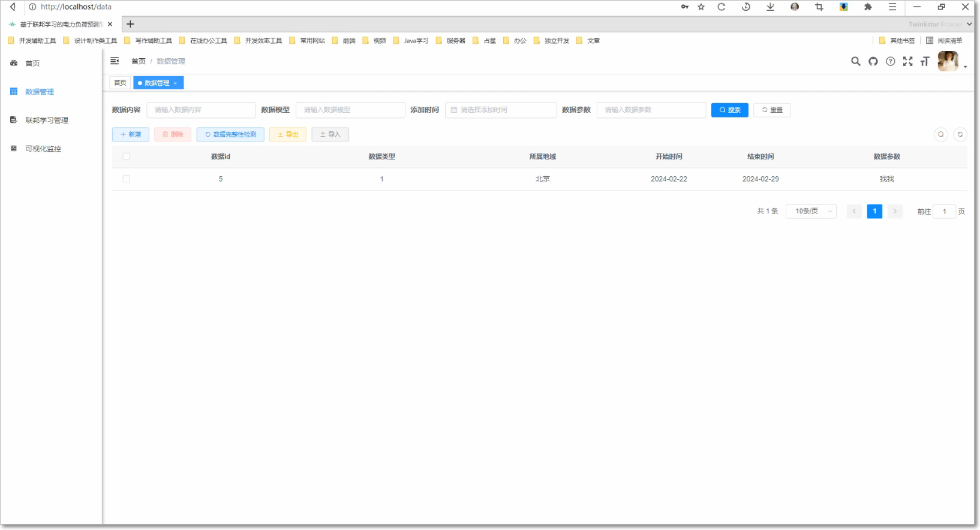The height and width of the screenshot is (530, 980).
Task: Focus the 数据参数 input field
Action: coord(651,110)
